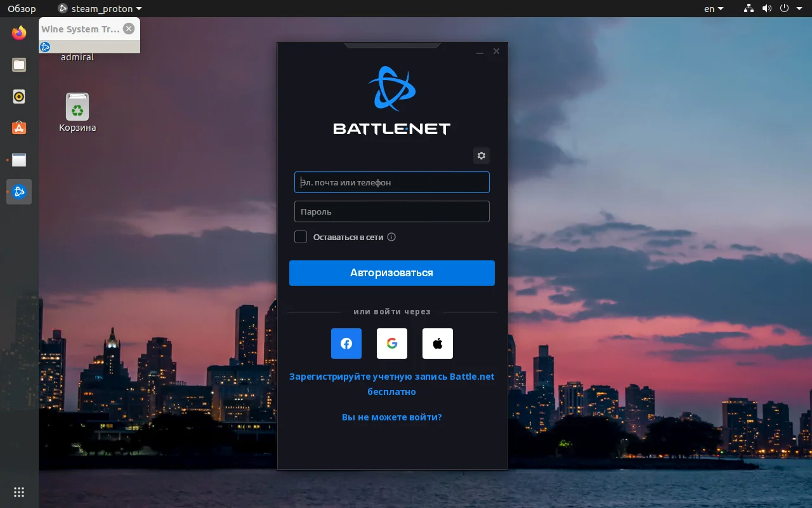The height and width of the screenshot is (508, 812).
Task: Open Battle.net settings via gear icon
Action: coord(481,156)
